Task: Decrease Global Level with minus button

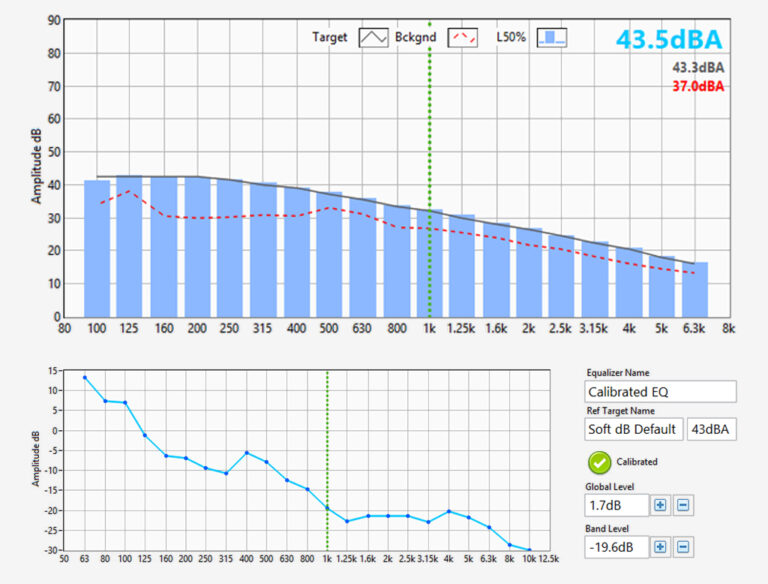Action: click(683, 505)
